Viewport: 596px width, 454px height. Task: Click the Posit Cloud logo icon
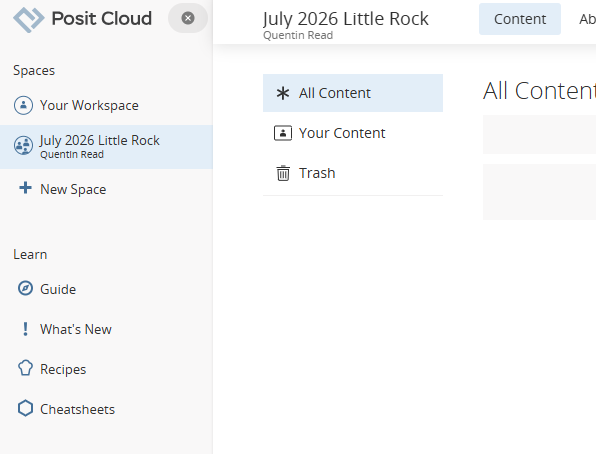(29, 19)
